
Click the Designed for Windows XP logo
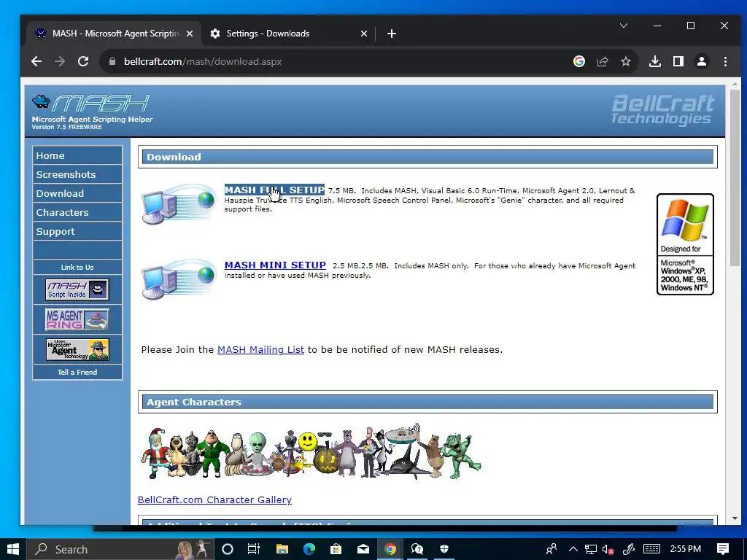685,244
